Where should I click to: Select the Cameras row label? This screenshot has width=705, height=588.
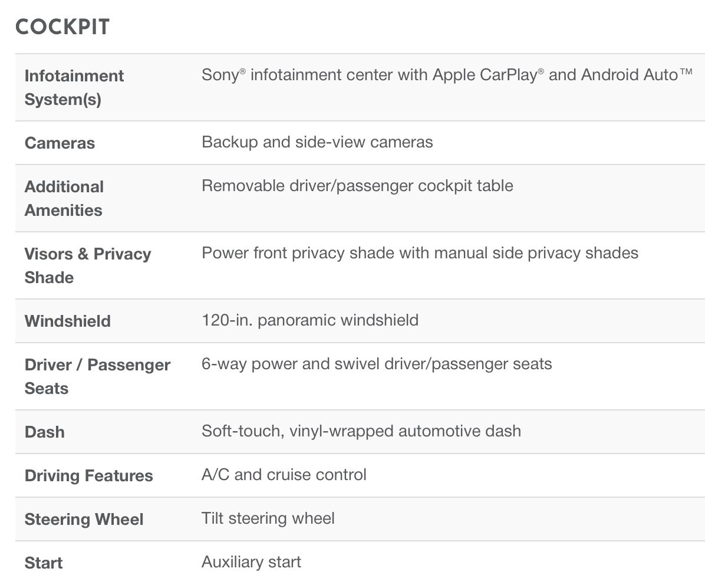coord(60,143)
